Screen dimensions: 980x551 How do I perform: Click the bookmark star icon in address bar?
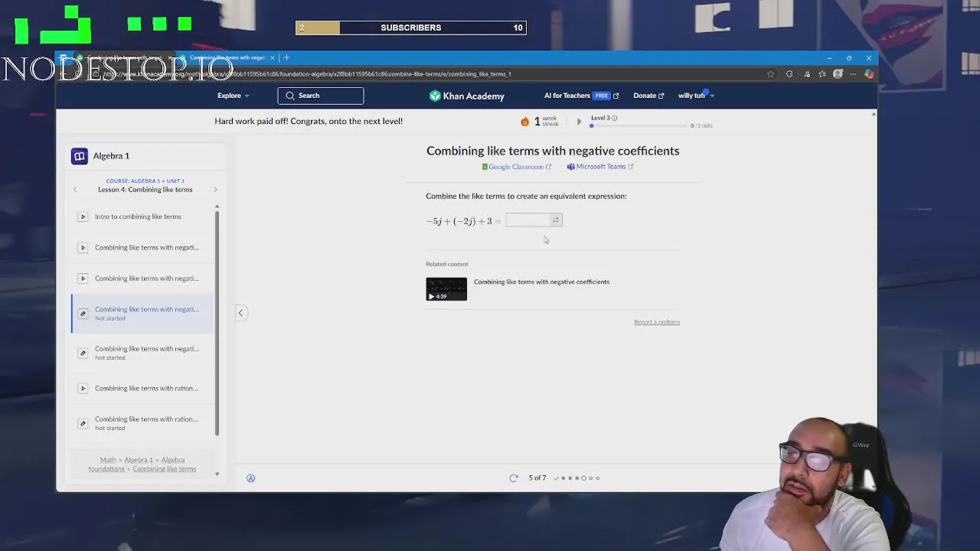pos(770,74)
